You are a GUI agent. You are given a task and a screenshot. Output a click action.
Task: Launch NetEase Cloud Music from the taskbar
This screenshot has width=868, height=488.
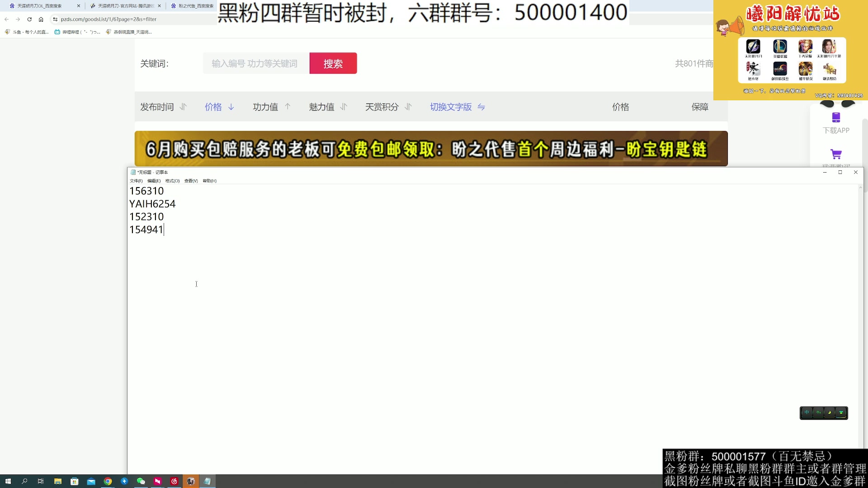[x=174, y=481]
